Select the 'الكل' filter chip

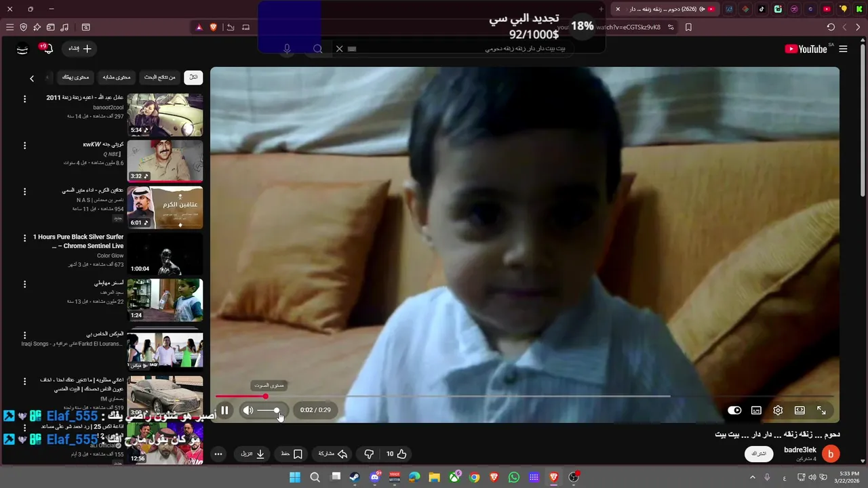[193, 77]
